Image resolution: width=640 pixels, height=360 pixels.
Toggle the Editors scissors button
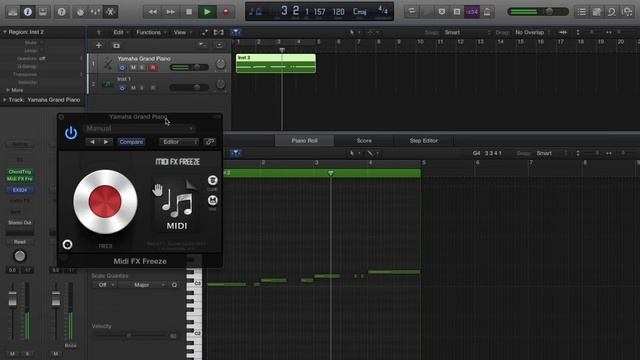click(110, 12)
